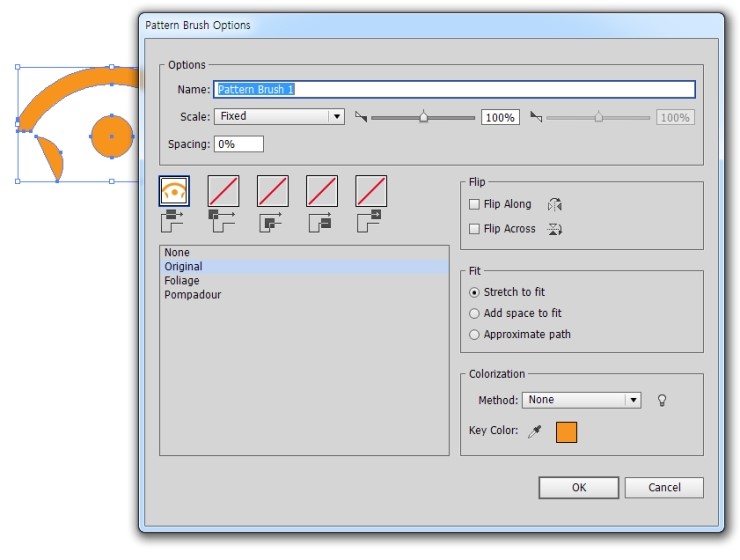Click the disabled maximum scale icon
This screenshot has width=740, height=560.
tap(536, 117)
